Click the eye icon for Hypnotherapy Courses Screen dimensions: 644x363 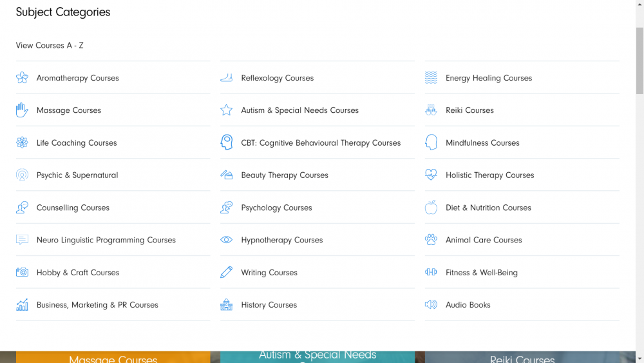[226, 240]
